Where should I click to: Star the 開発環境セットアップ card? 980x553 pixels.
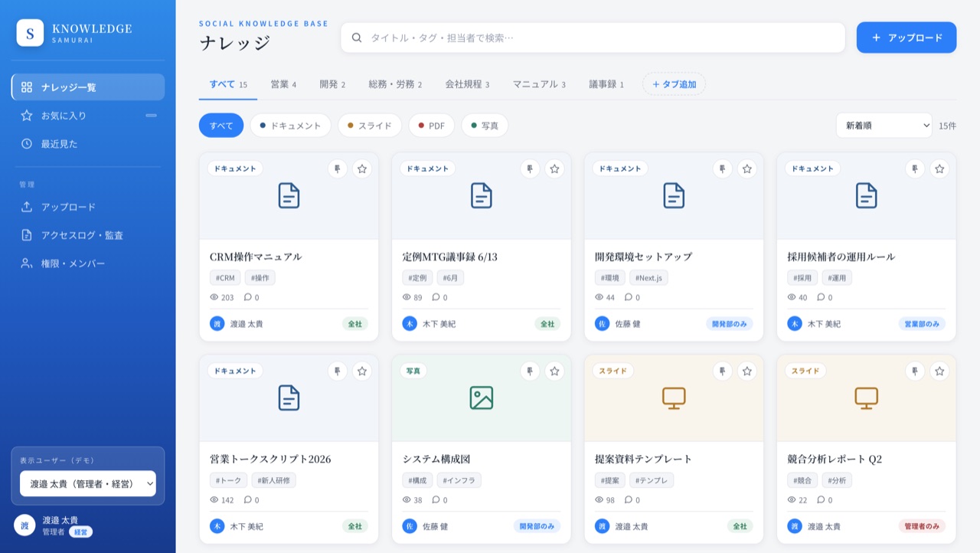tap(747, 169)
